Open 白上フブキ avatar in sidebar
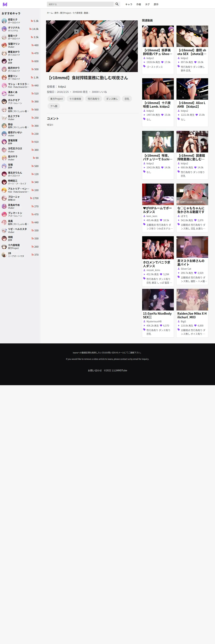The height and width of the screenshot is (644, 215). [x=4, y=118]
